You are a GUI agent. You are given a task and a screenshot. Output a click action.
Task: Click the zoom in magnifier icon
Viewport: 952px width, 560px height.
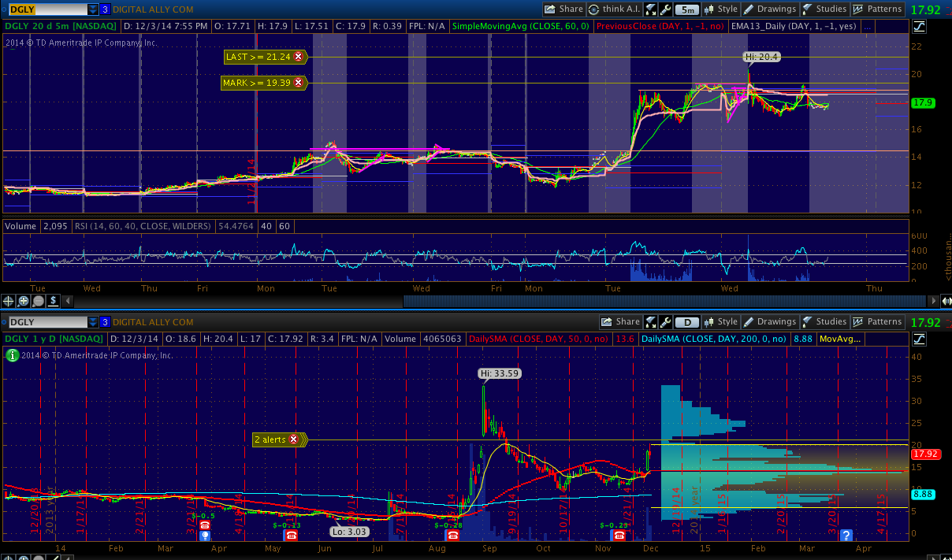coord(24,300)
